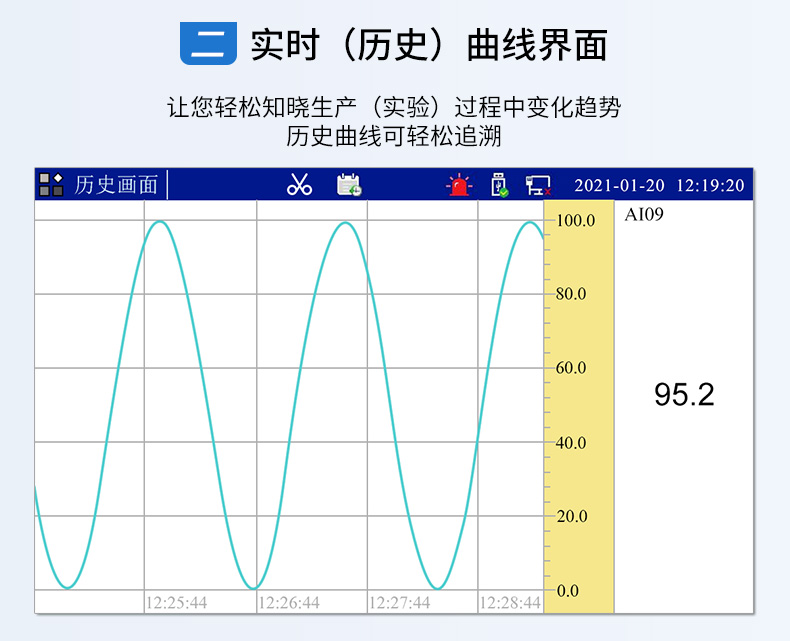Click the 0.0 mark on yellow scale
Screen dimensions: 790x641
(x=567, y=590)
